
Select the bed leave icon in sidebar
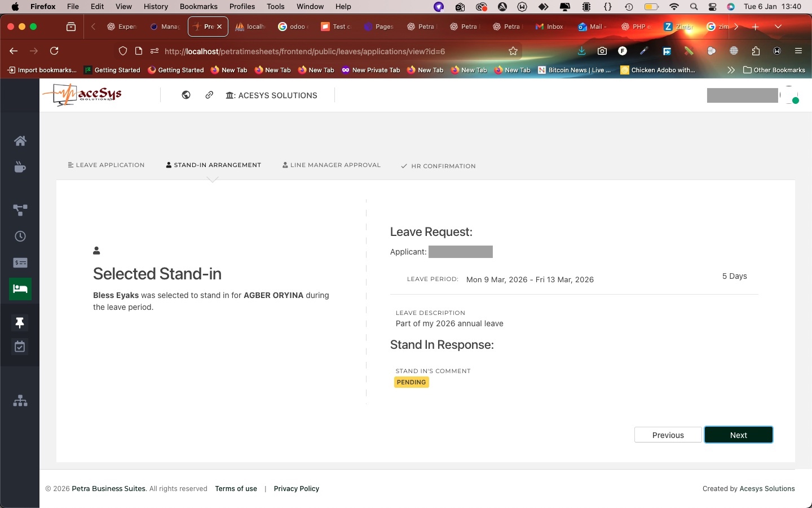pyautogui.click(x=20, y=289)
